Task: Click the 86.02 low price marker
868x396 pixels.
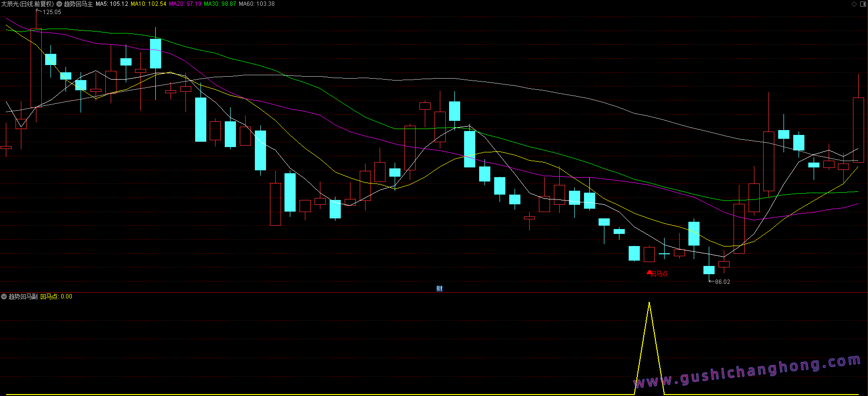Action: [722, 282]
